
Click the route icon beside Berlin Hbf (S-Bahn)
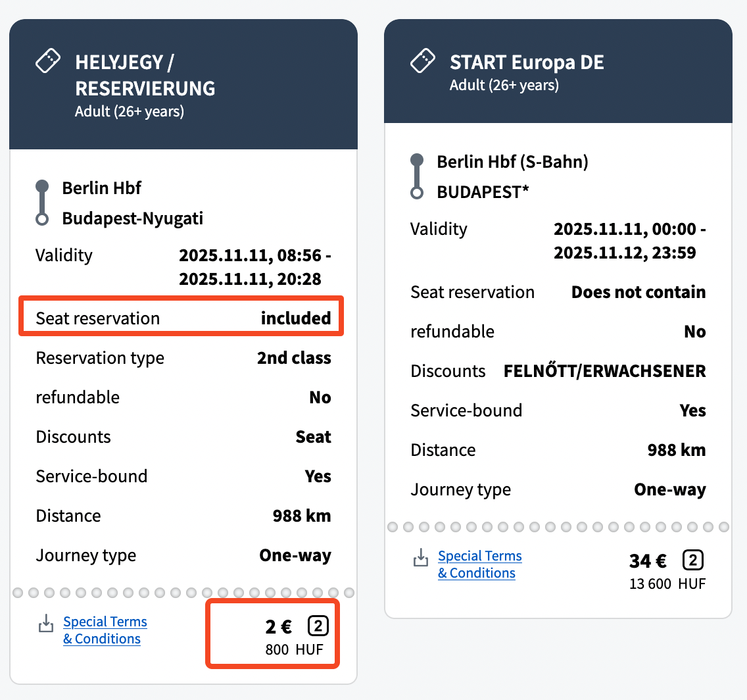(417, 176)
